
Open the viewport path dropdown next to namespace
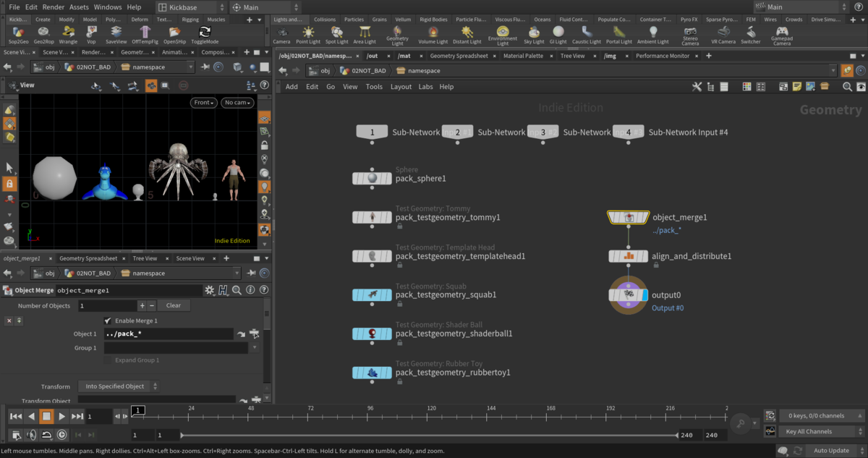191,67
